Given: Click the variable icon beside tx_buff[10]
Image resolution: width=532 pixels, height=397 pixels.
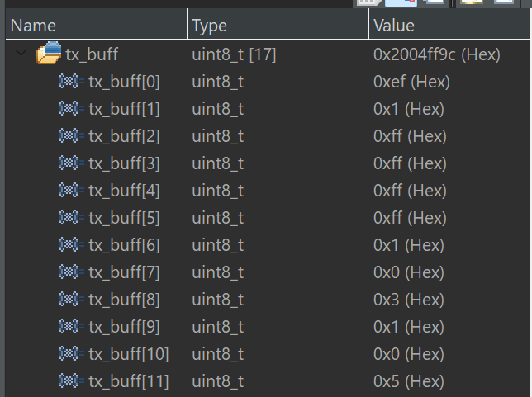Looking at the screenshot, I should (72, 353).
